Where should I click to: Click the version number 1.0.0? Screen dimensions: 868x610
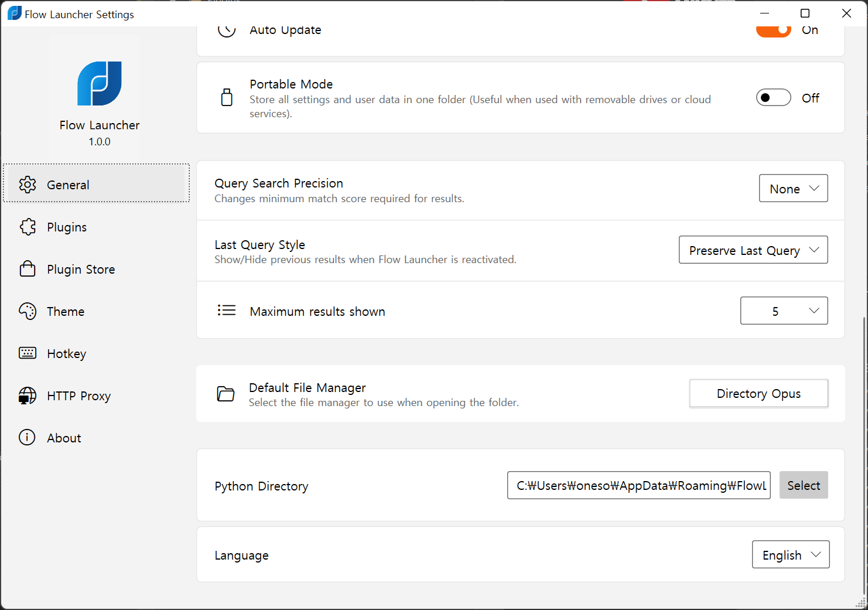(x=100, y=142)
